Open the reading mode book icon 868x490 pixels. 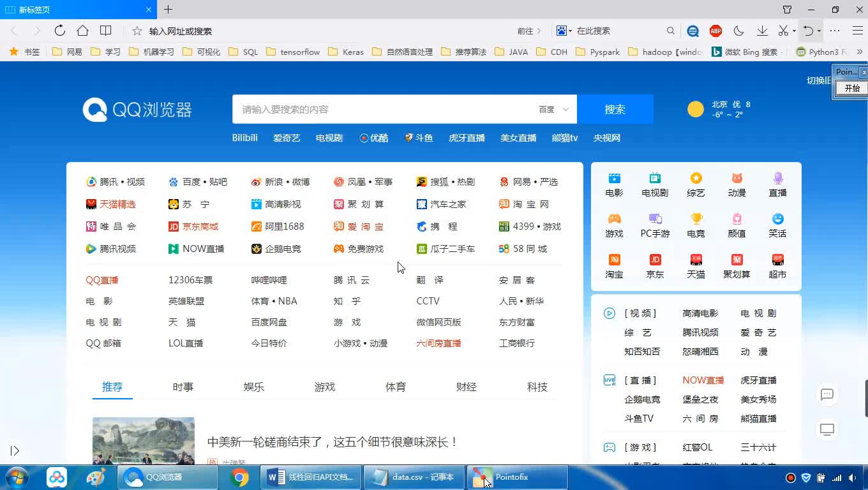(x=106, y=31)
